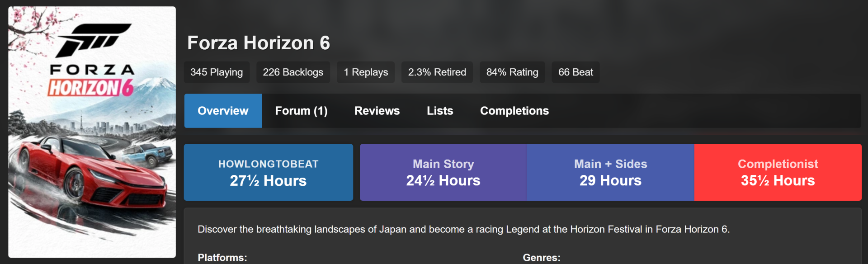Click the 345 Playing stat badge
The image size is (868, 264).
[x=217, y=72]
